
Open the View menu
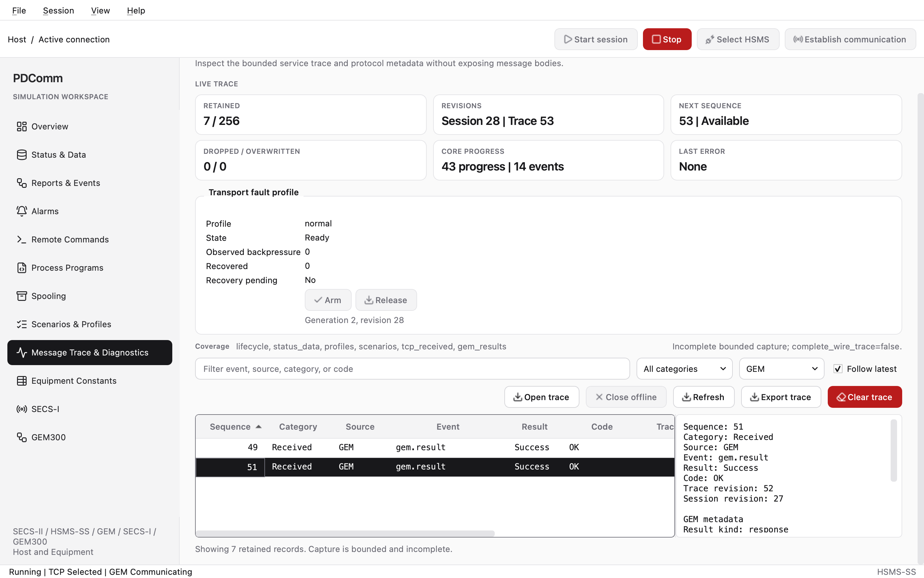coord(100,11)
